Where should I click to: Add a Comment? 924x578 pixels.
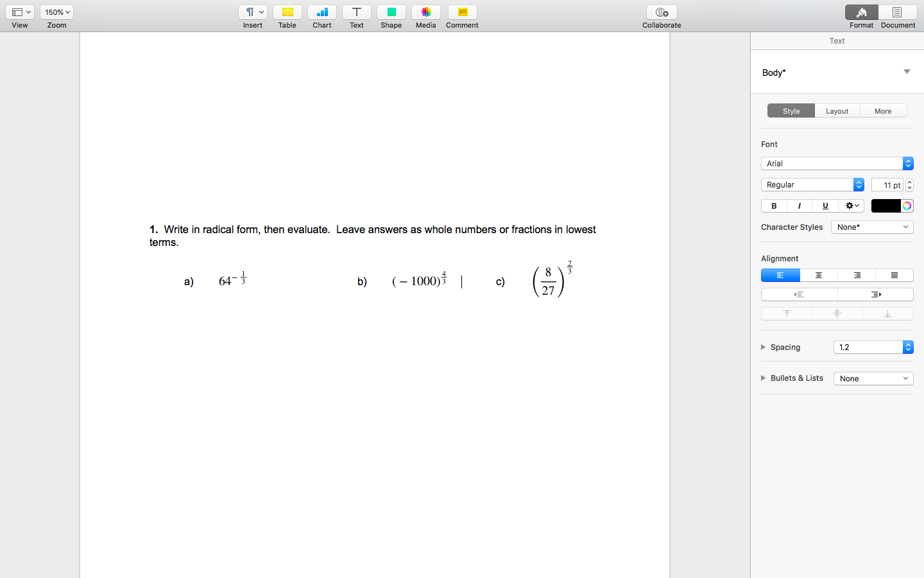461,16
